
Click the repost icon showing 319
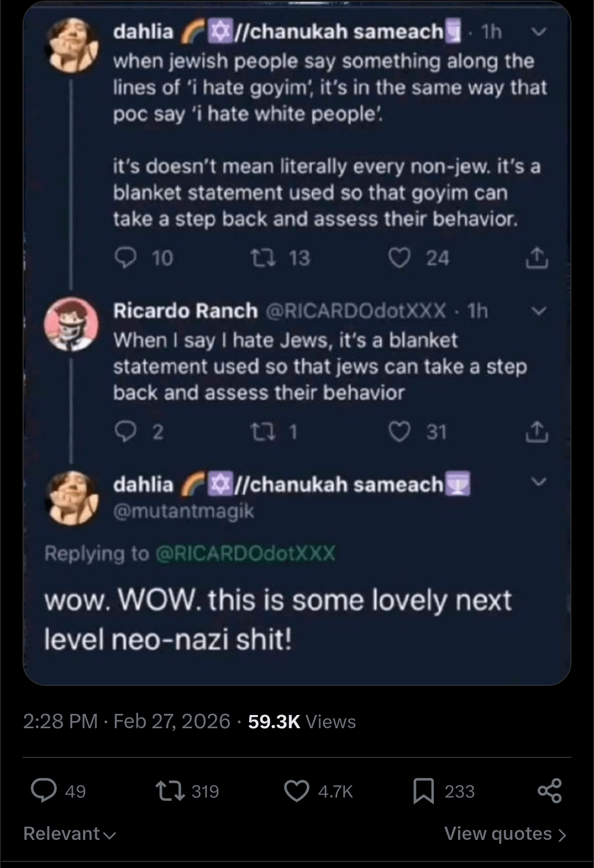170,791
